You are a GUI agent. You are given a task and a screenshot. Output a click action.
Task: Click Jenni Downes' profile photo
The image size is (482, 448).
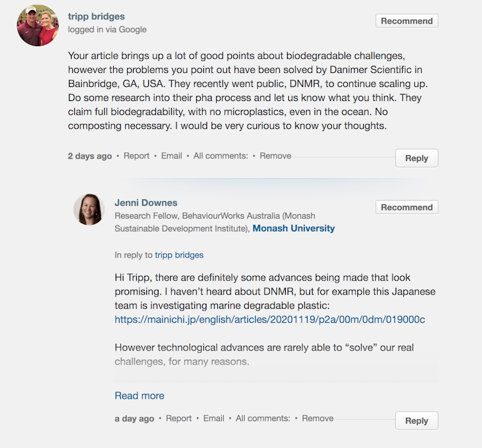pyautogui.click(x=89, y=209)
